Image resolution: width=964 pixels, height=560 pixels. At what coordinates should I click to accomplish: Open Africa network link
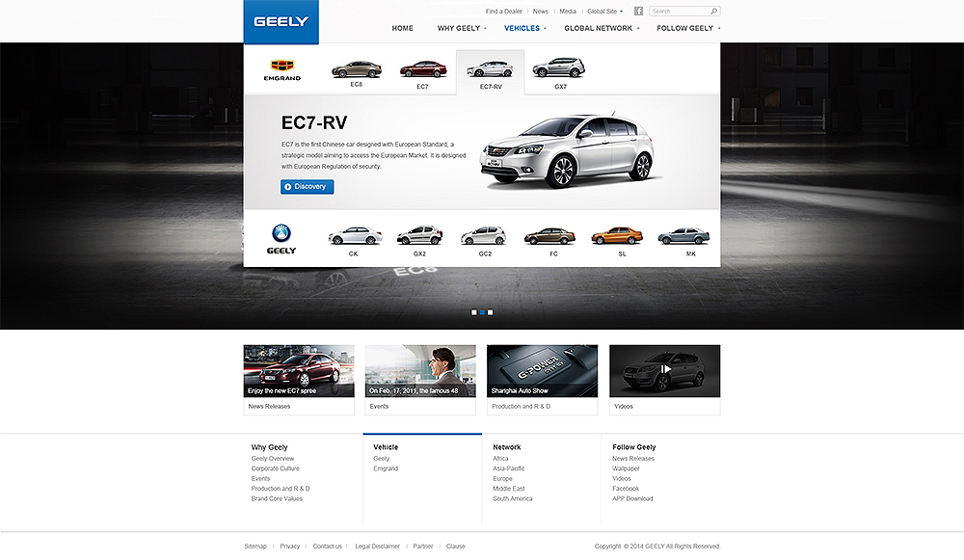pyautogui.click(x=500, y=459)
